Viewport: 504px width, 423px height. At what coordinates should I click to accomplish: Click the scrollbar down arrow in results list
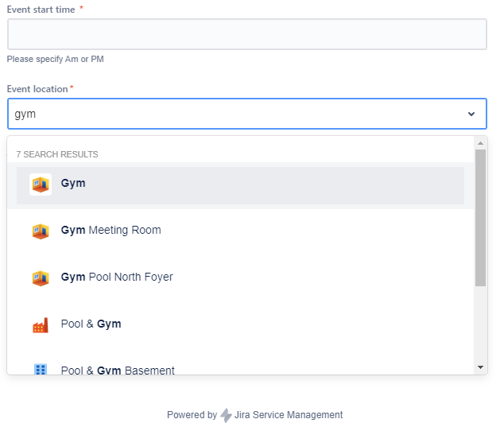click(x=480, y=367)
